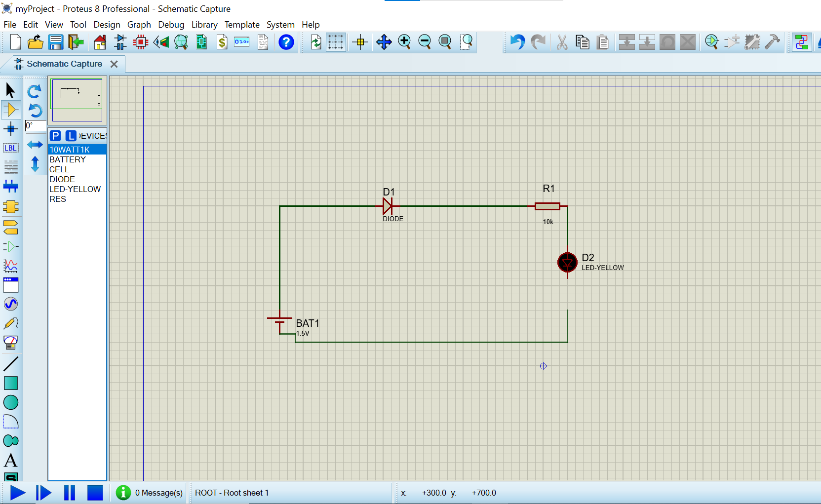Select the Component mode tool
821x504 pixels.
[x=11, y=110]
